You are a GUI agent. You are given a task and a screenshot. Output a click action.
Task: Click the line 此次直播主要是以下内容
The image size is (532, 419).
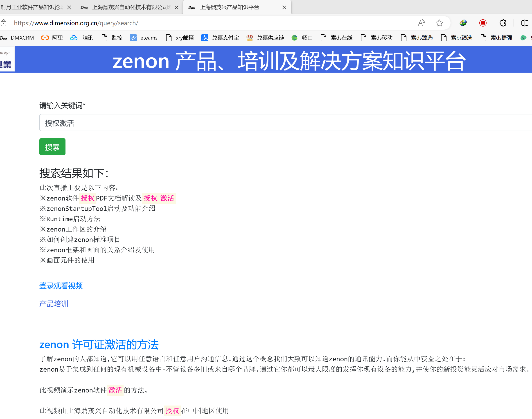pyautogui.click(x=79, y=188)
